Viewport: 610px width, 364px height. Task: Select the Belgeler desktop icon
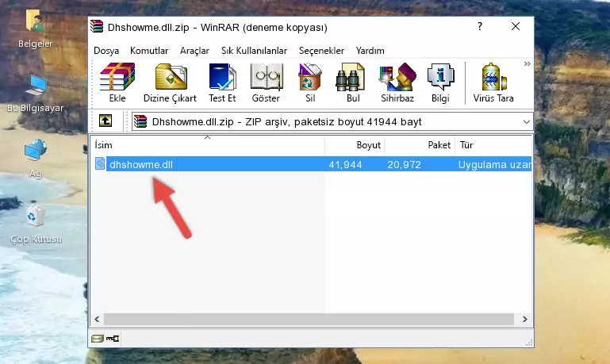point(36,29)
